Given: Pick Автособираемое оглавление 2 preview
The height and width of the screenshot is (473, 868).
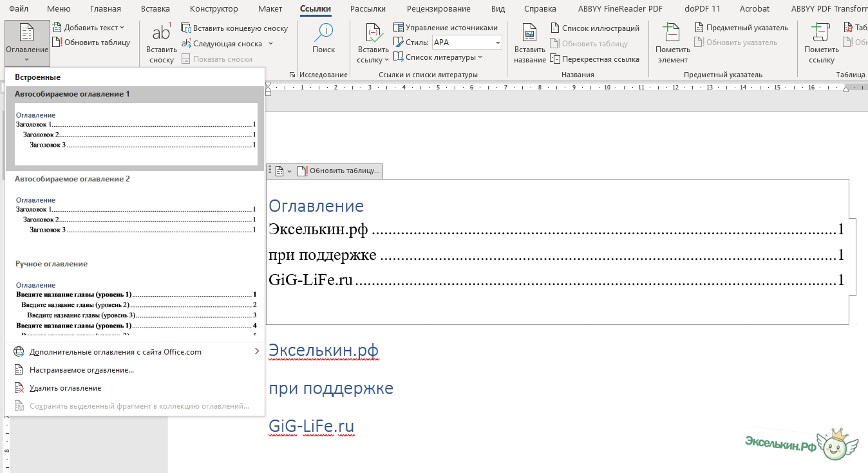Looking at the screenshot, I should pos(135,216).
